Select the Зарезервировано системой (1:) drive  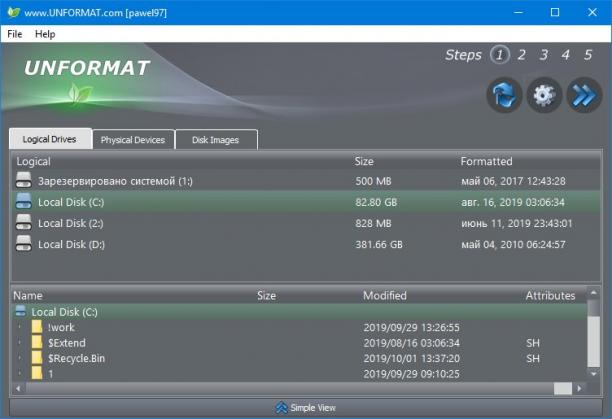click(306, 181)
